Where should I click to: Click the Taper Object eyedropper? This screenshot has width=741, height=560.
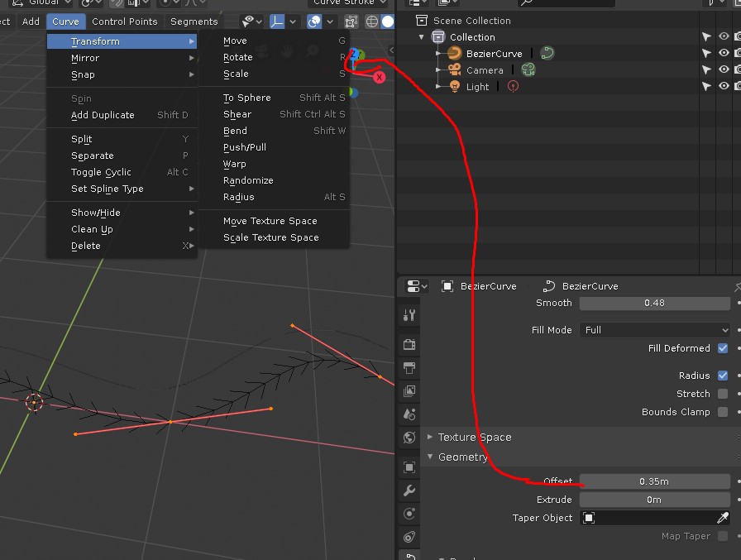pyautogui.click(x=723, y=518)
